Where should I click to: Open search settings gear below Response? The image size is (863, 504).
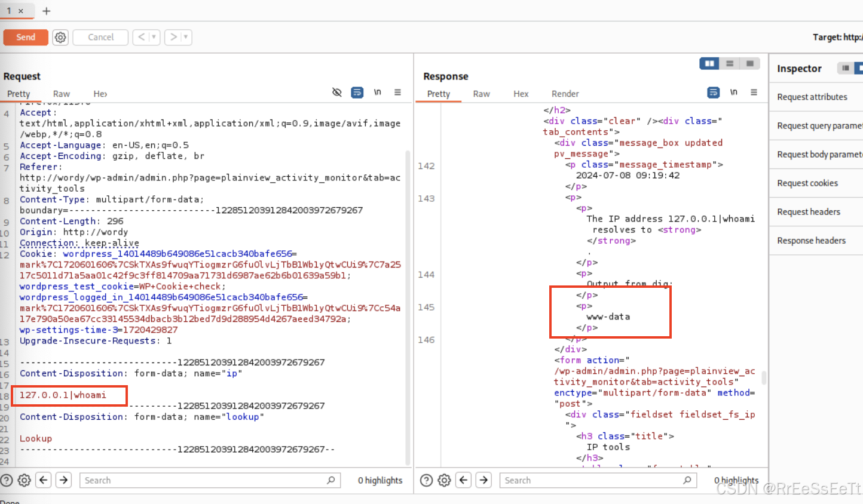point(444,480)
